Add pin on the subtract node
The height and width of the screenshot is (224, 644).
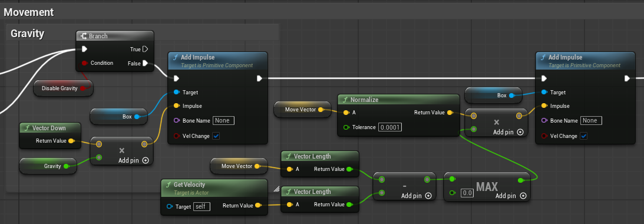click(x=416, y=196)
